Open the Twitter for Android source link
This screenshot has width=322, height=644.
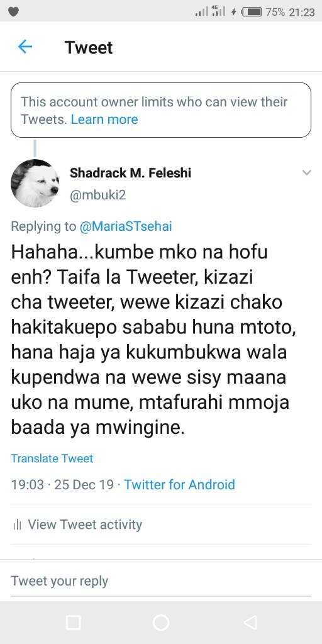pos(179,485)
